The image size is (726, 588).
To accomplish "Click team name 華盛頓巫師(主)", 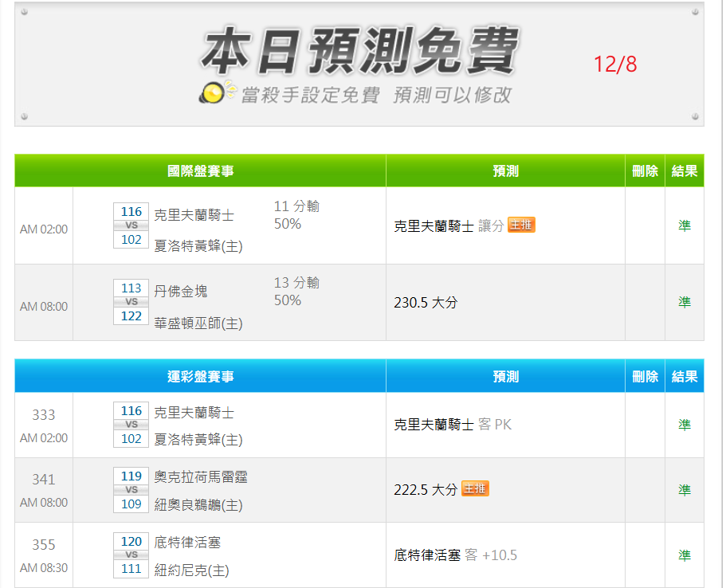I will [198, 323].
